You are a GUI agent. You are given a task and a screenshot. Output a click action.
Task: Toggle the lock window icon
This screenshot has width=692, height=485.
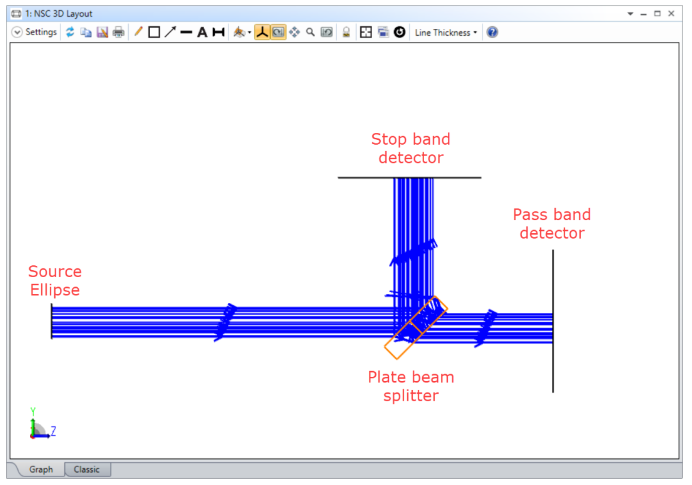(x=346, y=32)
